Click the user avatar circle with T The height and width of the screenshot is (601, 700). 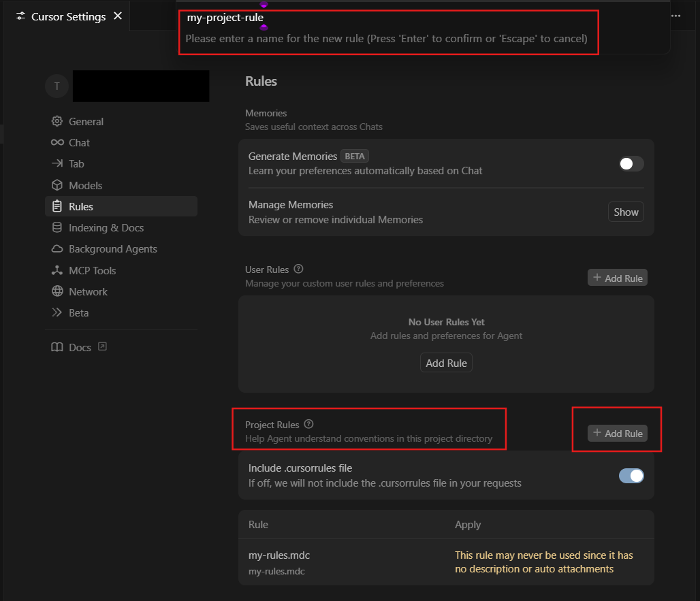pyautogui.click(x=57, y=86)
